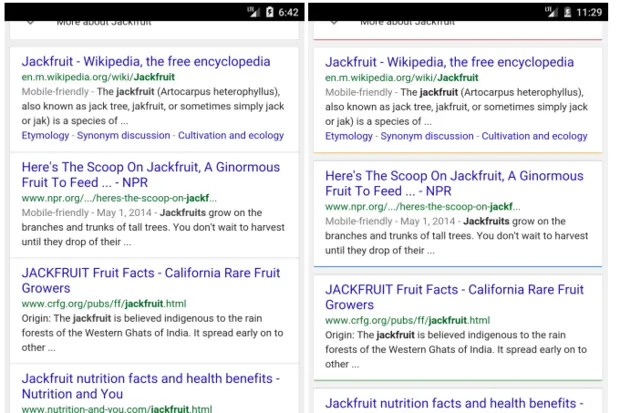Open the Synonym discussion sitelink on the left screen
Viewport: 620px width, 413px height.
pyautogui.click(x=123, y=136)
